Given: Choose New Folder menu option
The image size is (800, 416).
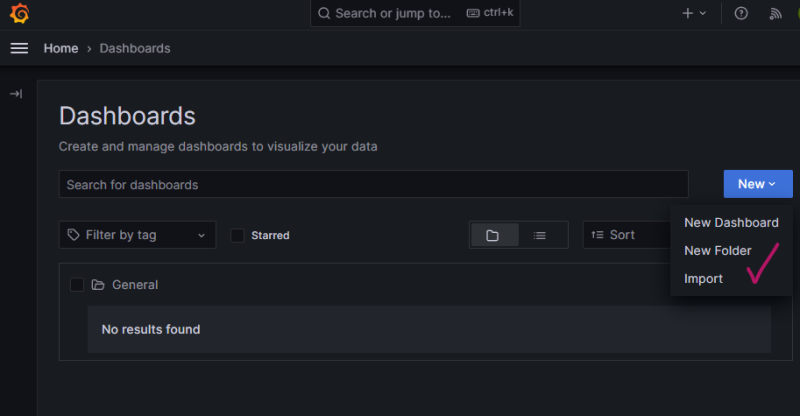Looking at the screenshot, I should (717, 250).
